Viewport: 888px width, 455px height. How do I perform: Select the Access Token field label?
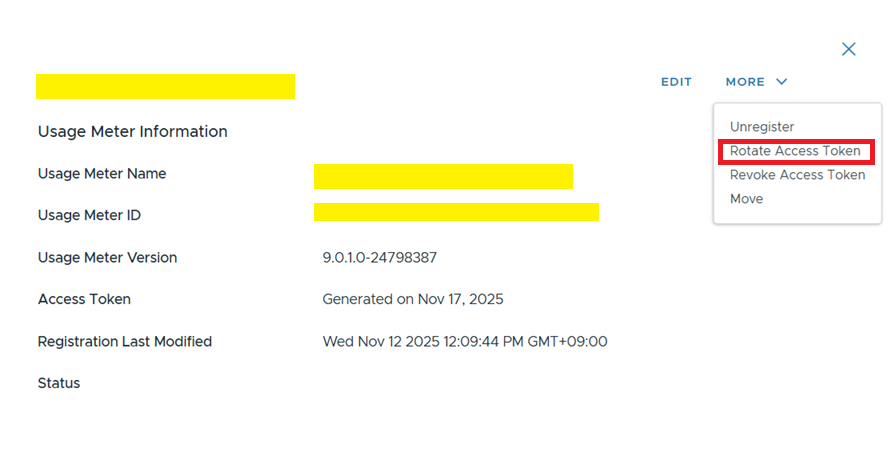84,299
